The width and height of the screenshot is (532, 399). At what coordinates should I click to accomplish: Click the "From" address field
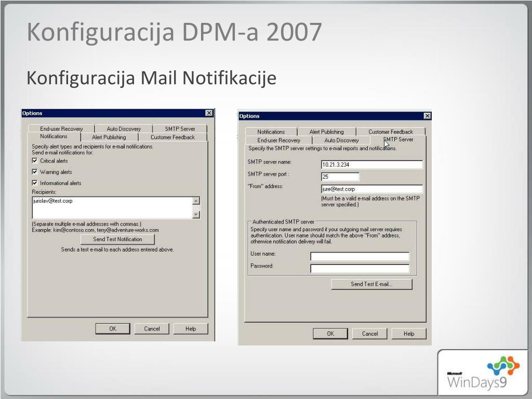(372, 189)
